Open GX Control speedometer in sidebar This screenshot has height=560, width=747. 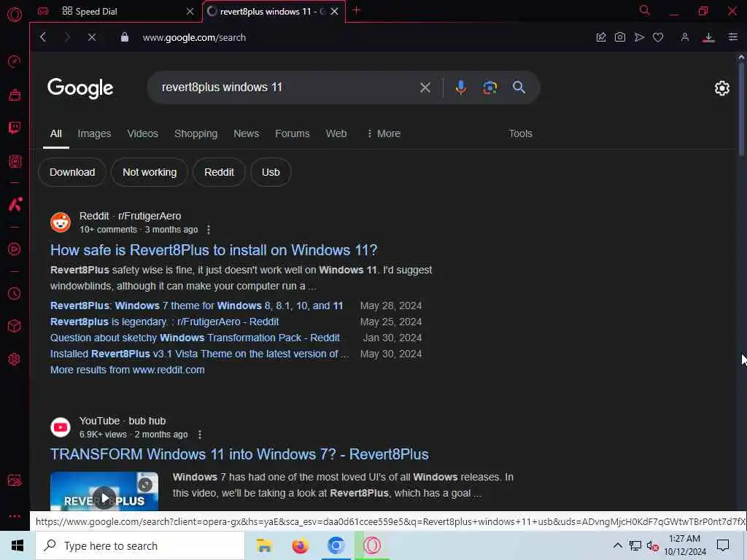click(x=15, y=61)
